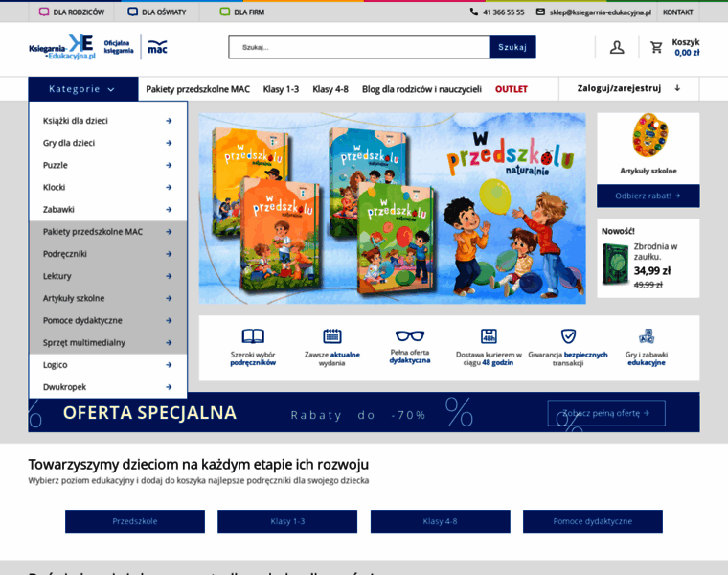Open Blog dla rodziców i nauczycieli
Image resolution: width=728 pixels, height=575 pixels.
[x=421, y=89]
